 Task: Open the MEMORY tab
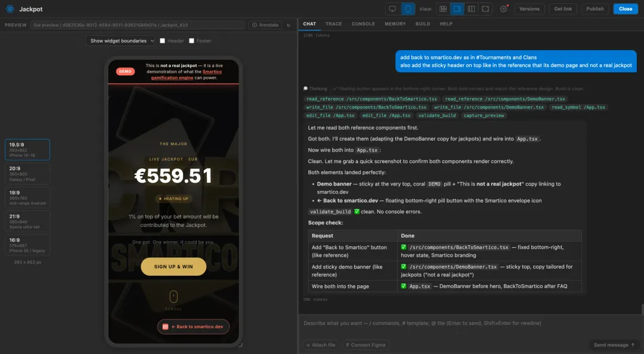[x=395, y=24]
